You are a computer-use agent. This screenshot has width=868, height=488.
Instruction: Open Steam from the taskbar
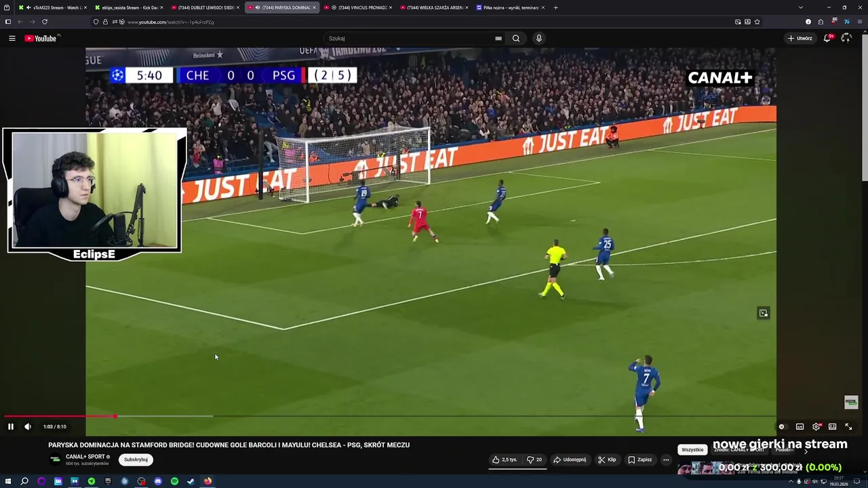[x=191, y=481]
